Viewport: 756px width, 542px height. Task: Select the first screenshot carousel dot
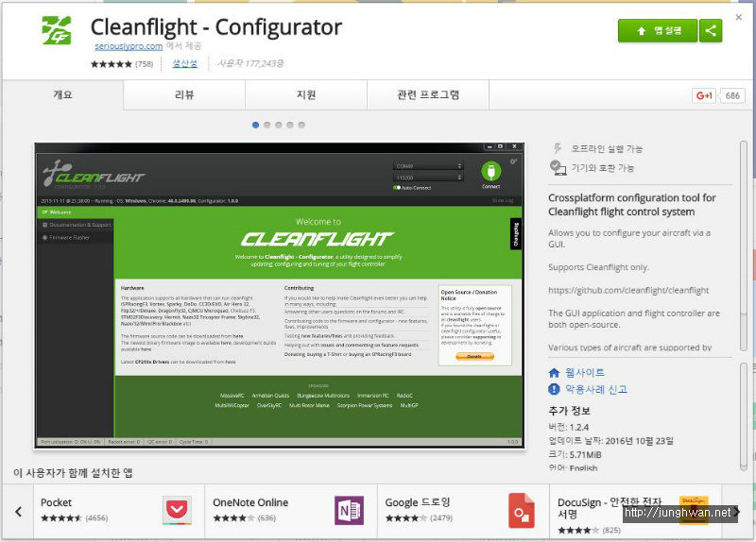click(255, 125)
